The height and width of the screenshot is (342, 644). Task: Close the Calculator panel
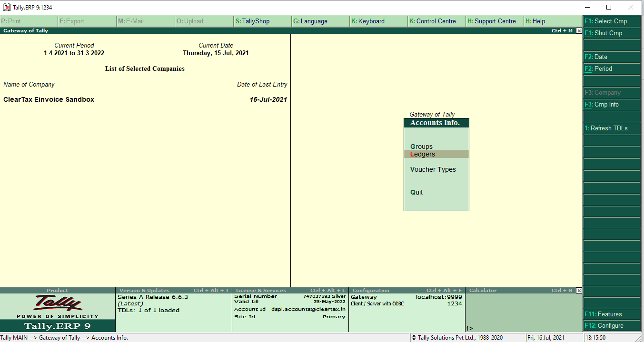tap(578, 290)
